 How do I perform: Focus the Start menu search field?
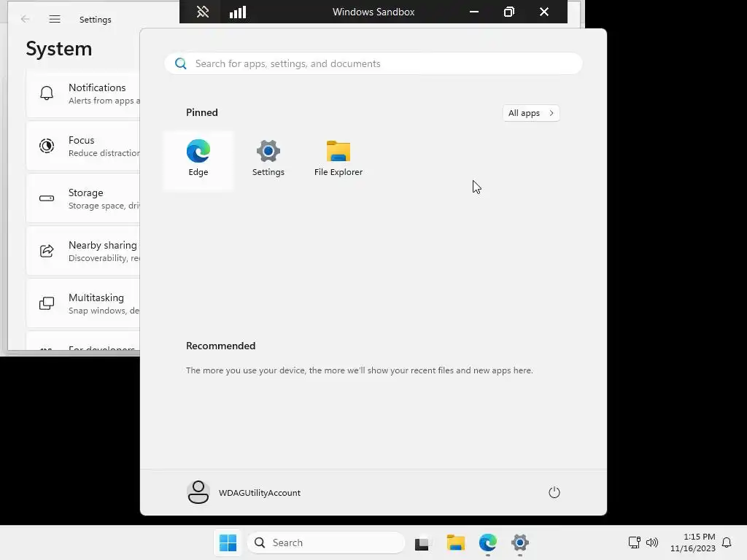pos(373,64)
